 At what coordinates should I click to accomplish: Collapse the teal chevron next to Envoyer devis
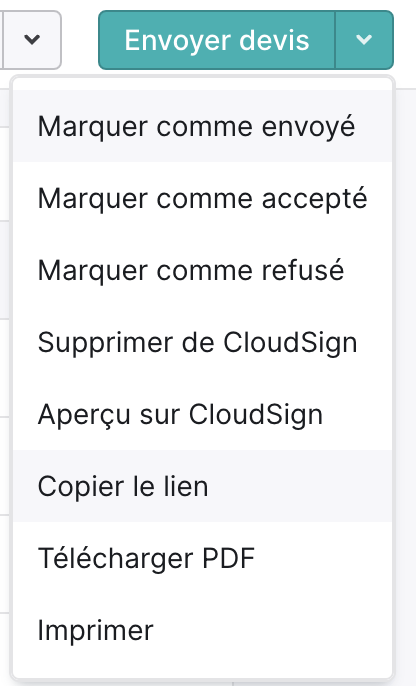click(364, 40)
